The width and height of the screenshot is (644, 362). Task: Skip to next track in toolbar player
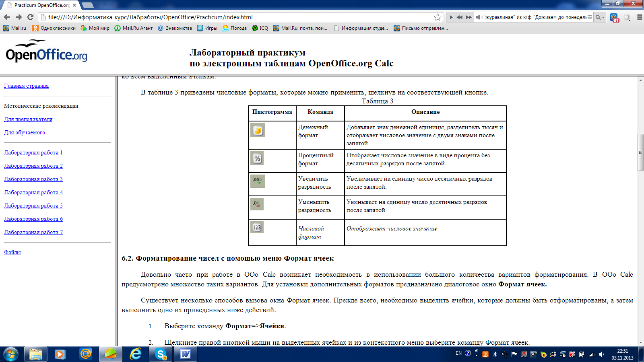tap(469, 17)
